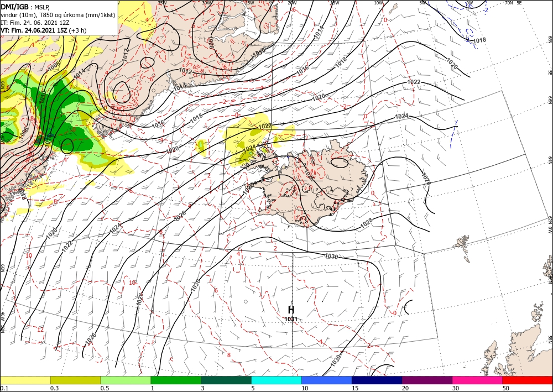Click the 'VT: Fim. 24.06.2021 15Z (+3 h)' line
The height and width of the screenshot is (392, 553).
tap(43, 30)
